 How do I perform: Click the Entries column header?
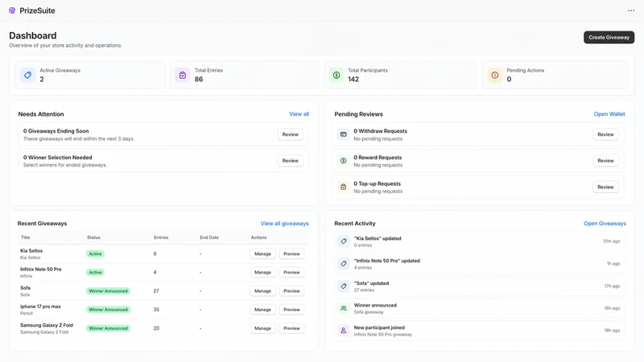click(161, 237)
